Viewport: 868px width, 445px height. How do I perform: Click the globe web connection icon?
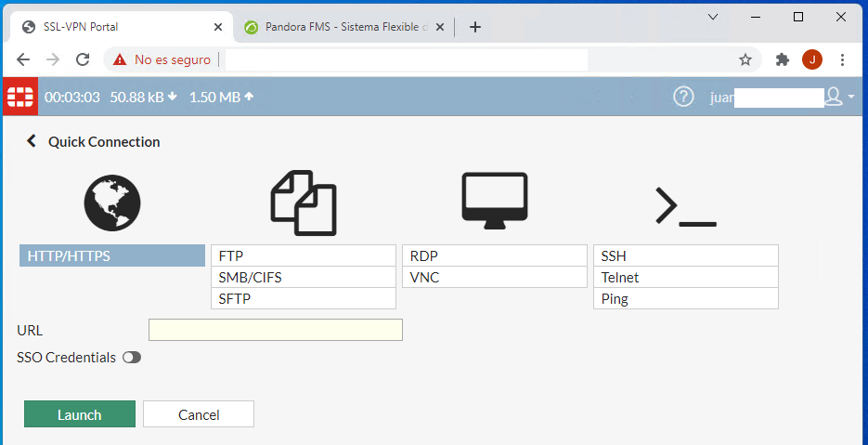click(111, 203)
